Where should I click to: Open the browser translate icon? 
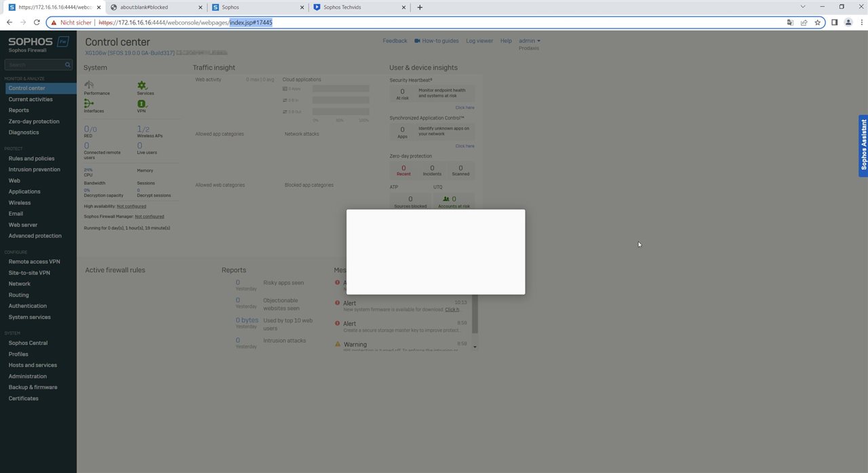click(790, 22)
